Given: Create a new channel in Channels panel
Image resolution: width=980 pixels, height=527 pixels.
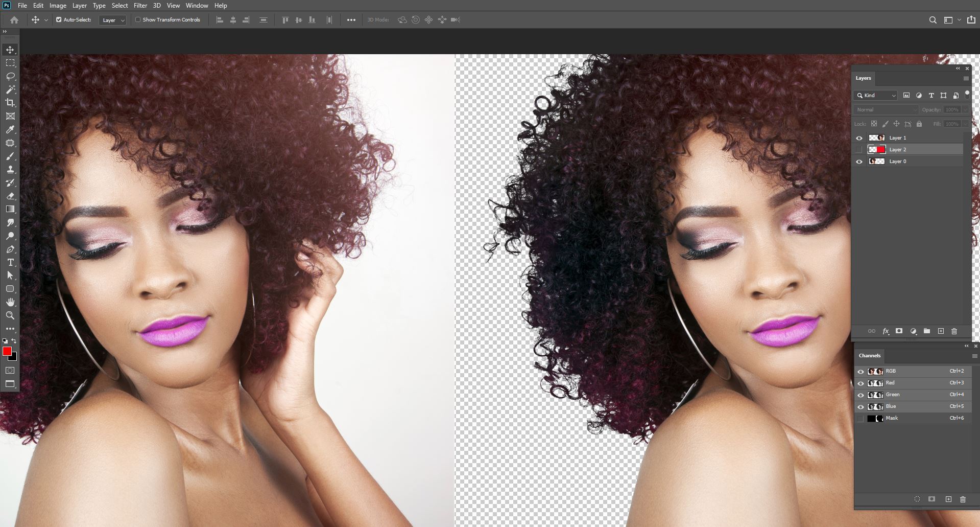Looking at the screenshot, I should 948,499.
